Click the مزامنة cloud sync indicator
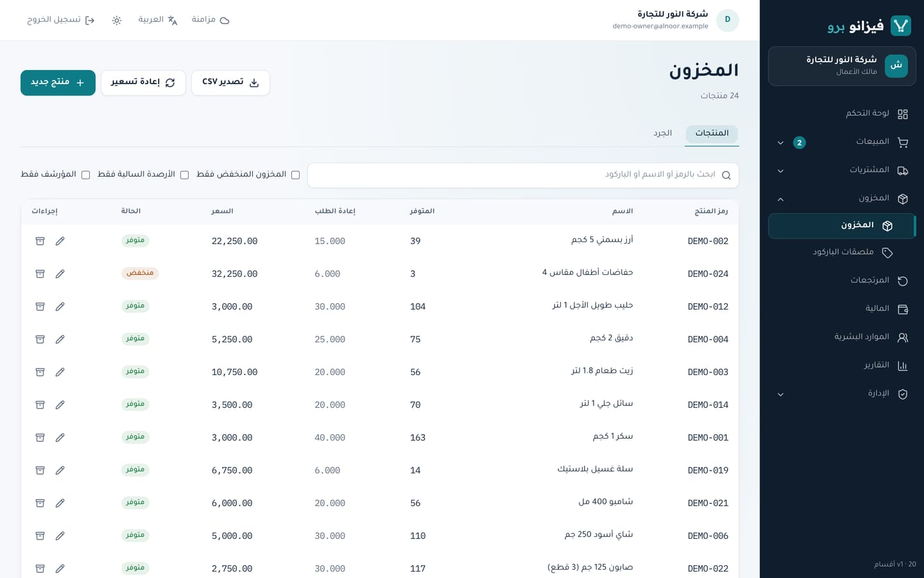Image resolution: width=924 pixels, height=578 pixels. 210,20
